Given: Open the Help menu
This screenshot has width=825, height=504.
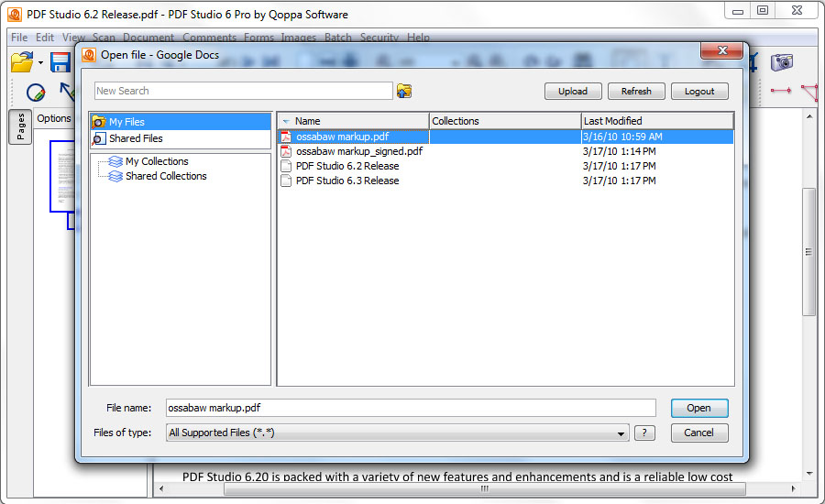Looking at the screenshot, I should pos(418,38).
